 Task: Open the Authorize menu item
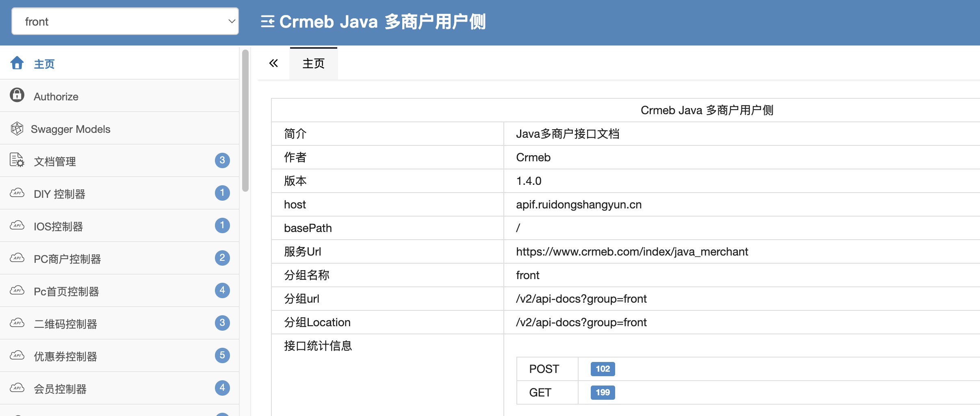tap(119, 96)
